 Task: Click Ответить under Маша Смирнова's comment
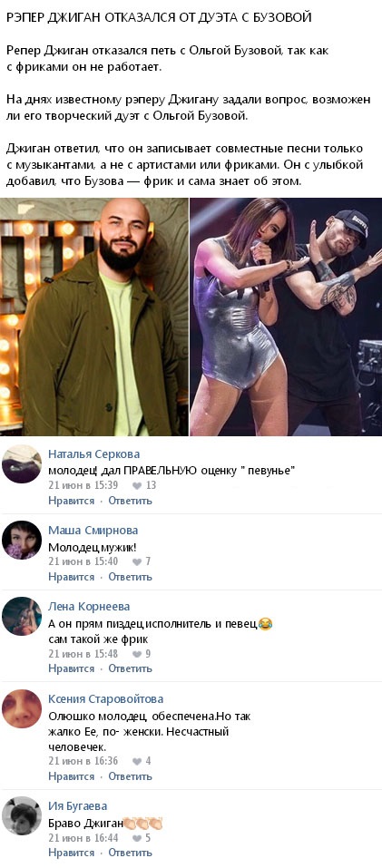(x=130, y=577)
